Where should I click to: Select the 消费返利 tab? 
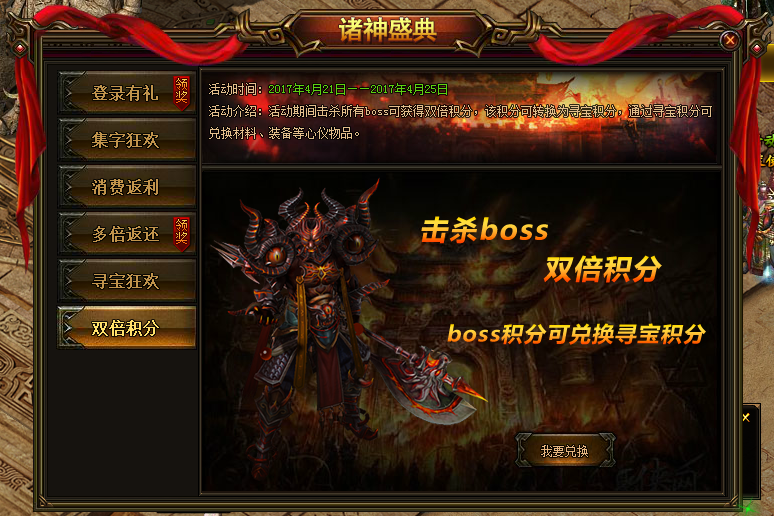pos(127,187)
